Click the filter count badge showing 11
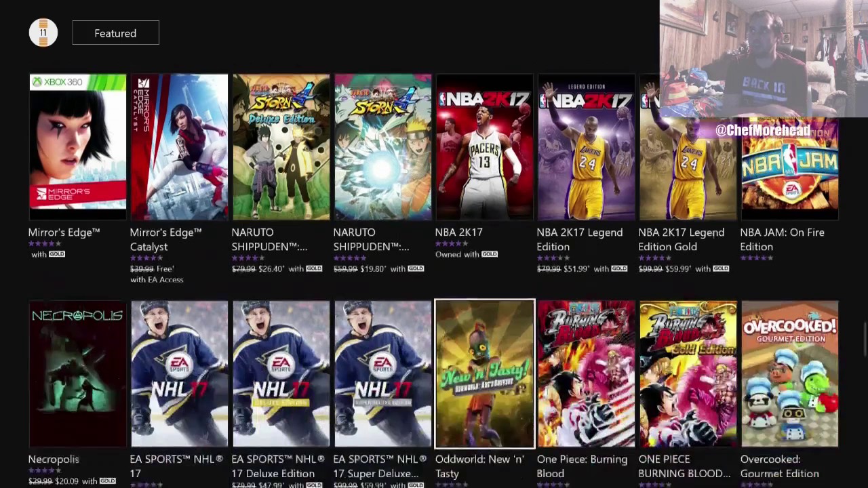 (x=43, y=33)
